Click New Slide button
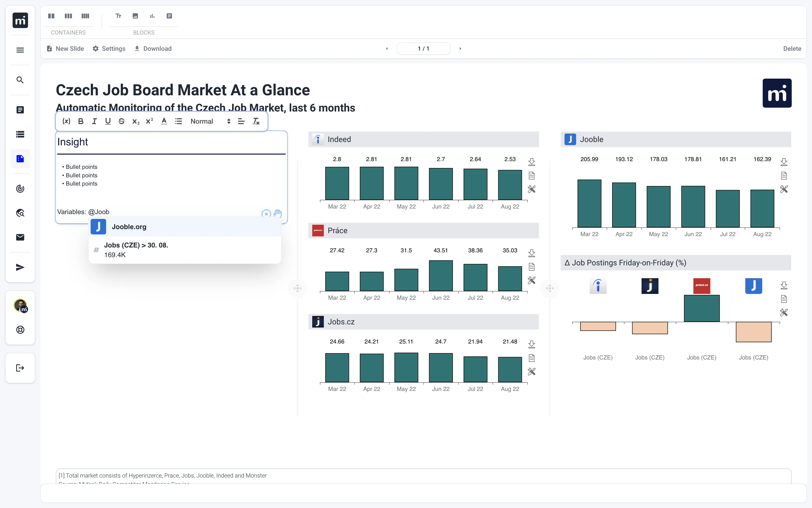812x508 pixels. point(65,49)
